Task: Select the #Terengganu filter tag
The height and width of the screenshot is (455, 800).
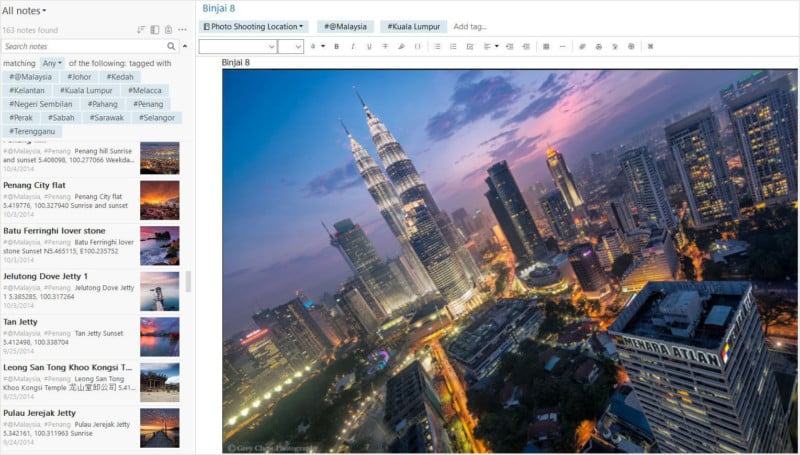Action: coord(32,131)
